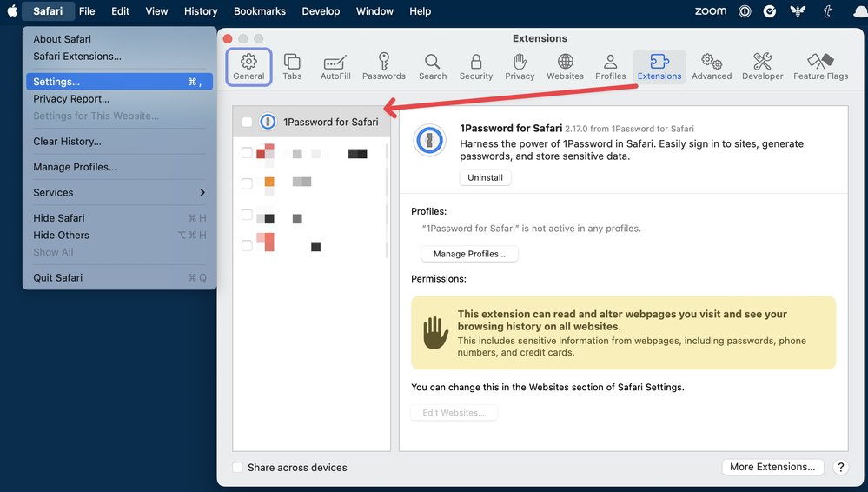The width and height of the screenshot is (868, 492).
Task: Click the 1Password icon in menu bar
Action: coord(745,11)
